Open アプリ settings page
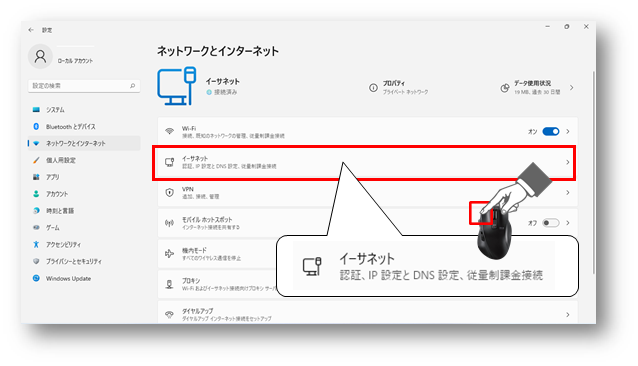The image size is (638, 366). (84, 177)
